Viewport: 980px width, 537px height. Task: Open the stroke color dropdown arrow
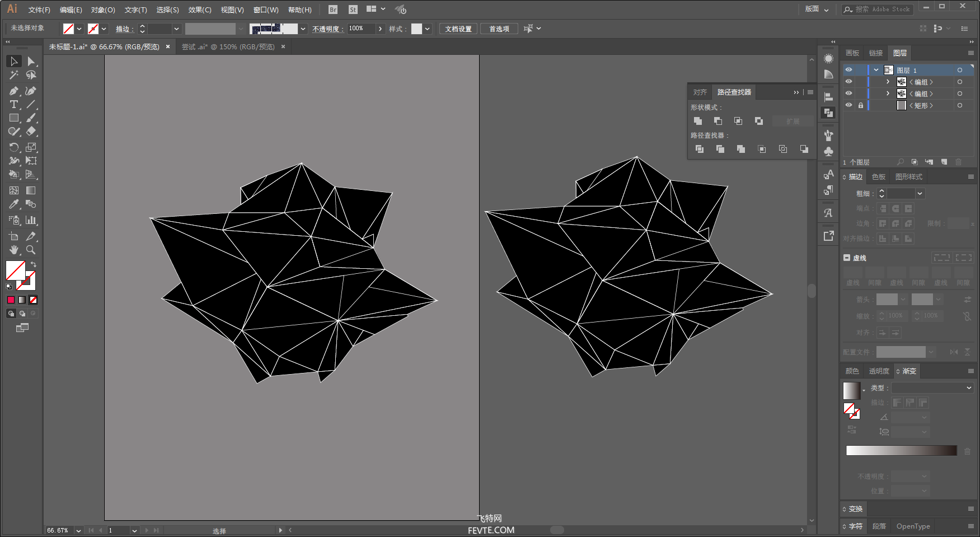pos(104,29)
